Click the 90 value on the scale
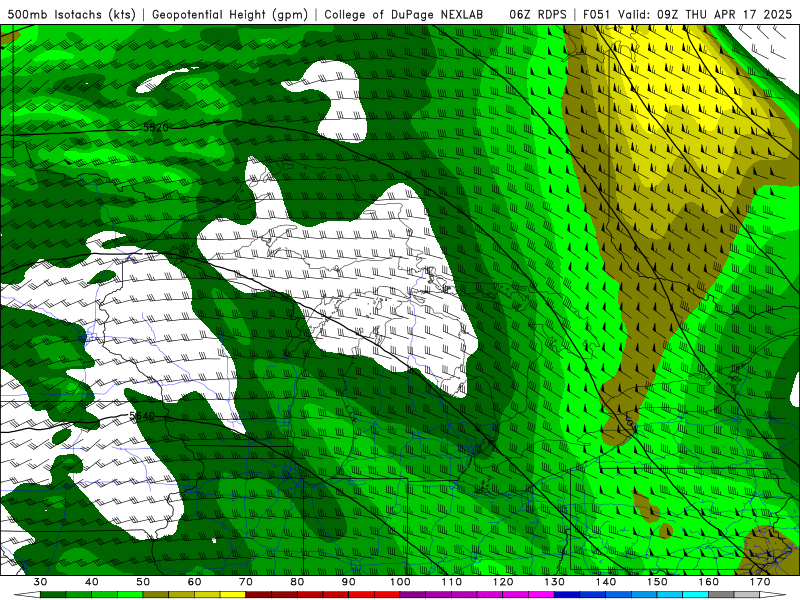 (x=348, y=582)
